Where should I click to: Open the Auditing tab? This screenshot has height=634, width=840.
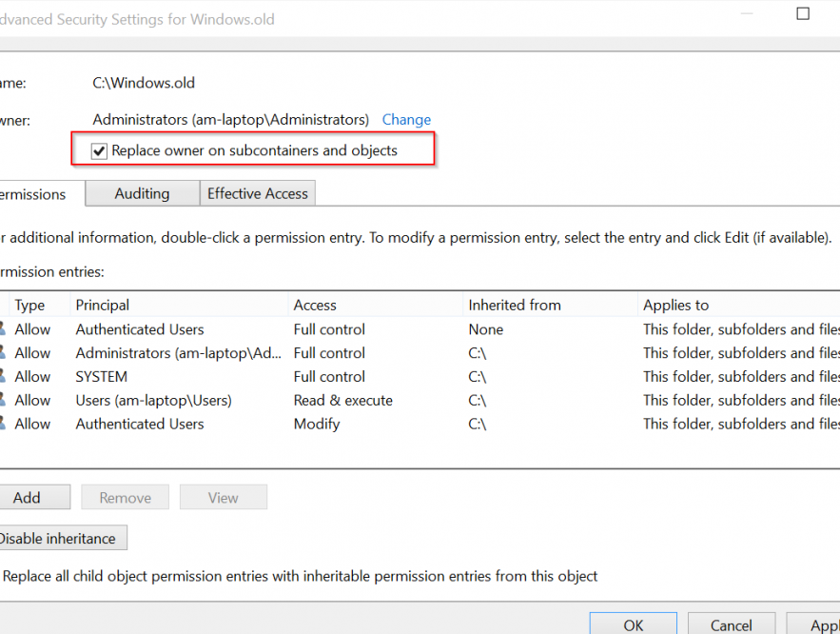point(142,193)
